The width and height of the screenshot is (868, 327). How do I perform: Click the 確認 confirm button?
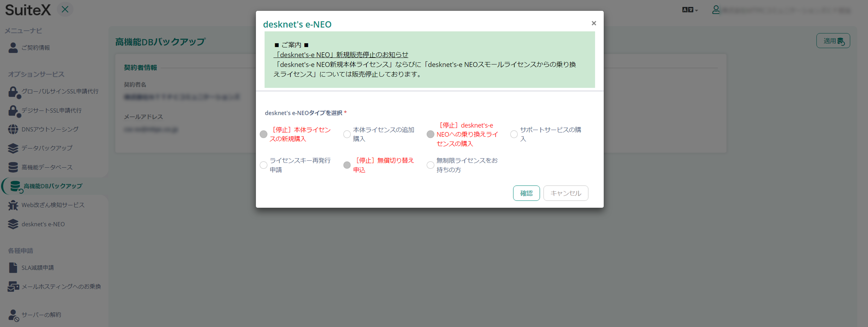(x=526, y=193)
